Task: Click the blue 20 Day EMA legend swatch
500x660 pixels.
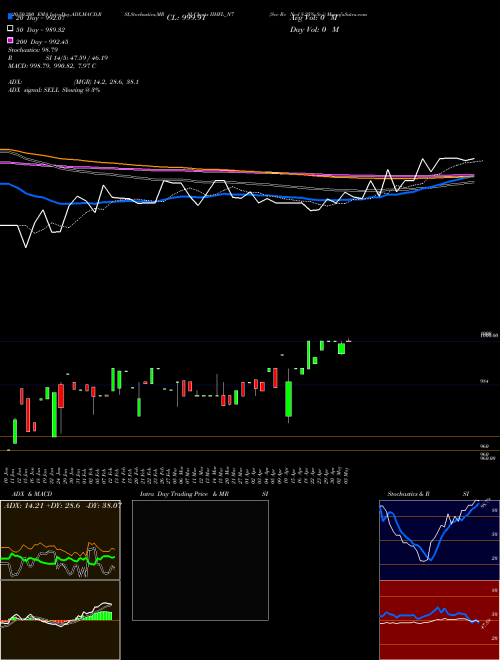Action: pos(10,17)
